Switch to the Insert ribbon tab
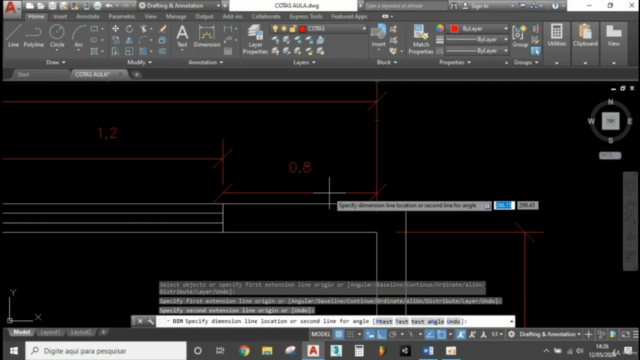This screenshot has height=360, width=640. click(x=60, y=16)
